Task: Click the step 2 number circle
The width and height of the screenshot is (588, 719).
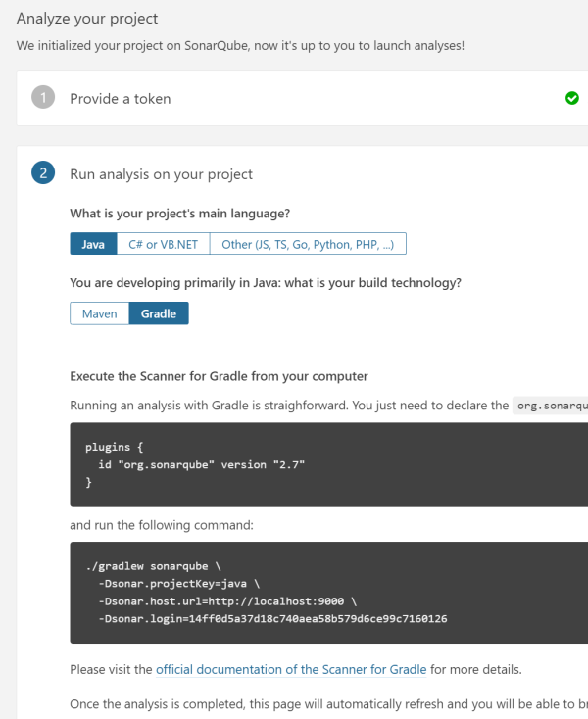Action: [x=42, y=174]
